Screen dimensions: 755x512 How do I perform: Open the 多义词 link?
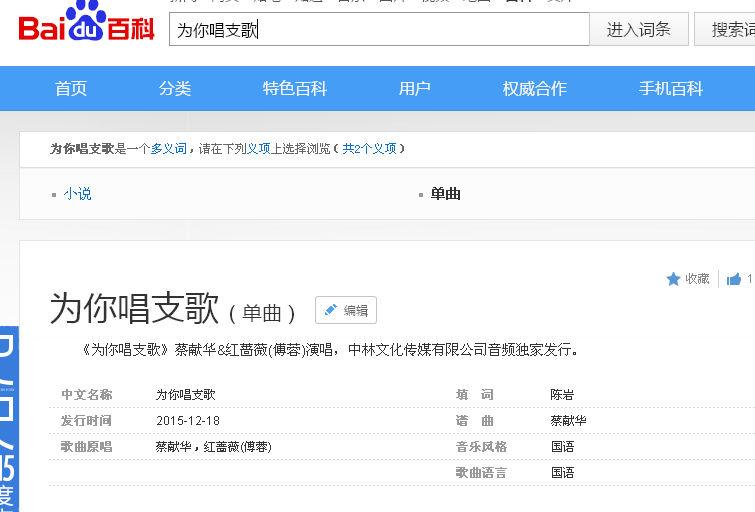(168, 149)
